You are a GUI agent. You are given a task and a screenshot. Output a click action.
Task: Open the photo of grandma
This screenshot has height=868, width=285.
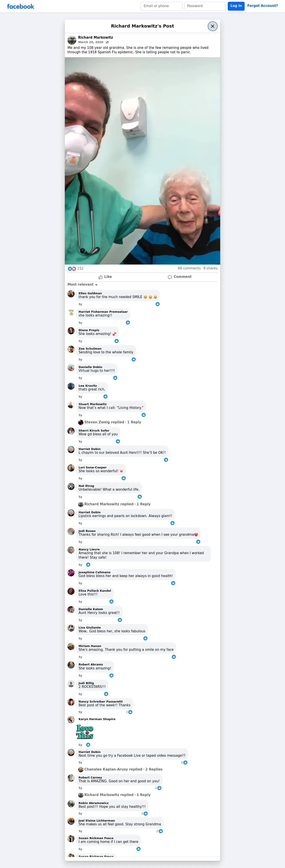click(x=142, y=161)
